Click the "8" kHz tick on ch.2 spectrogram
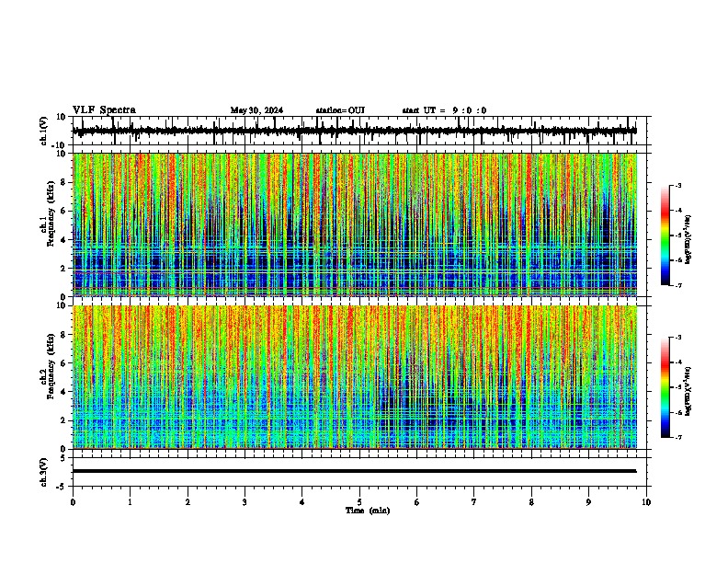Screen dimensions: 728x563 [x=63, y=335]
